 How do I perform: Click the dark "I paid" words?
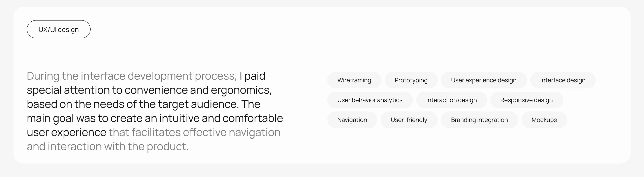tap(252, 76)
